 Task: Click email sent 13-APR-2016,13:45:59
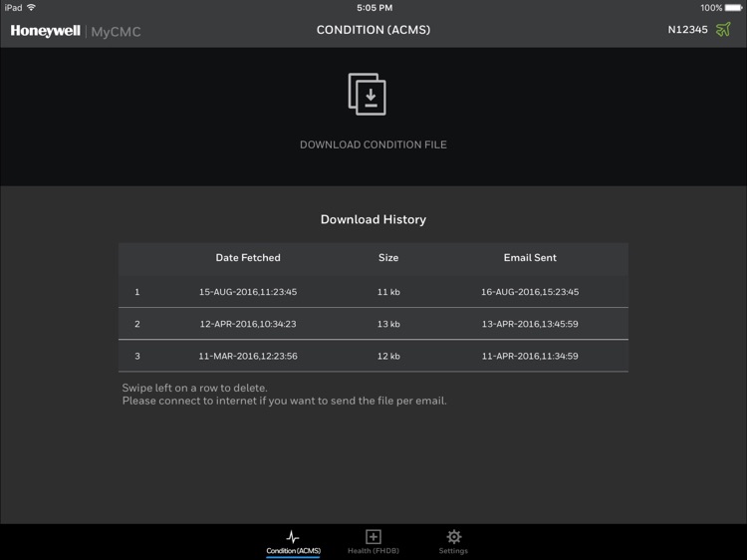[x=530, y=324]
